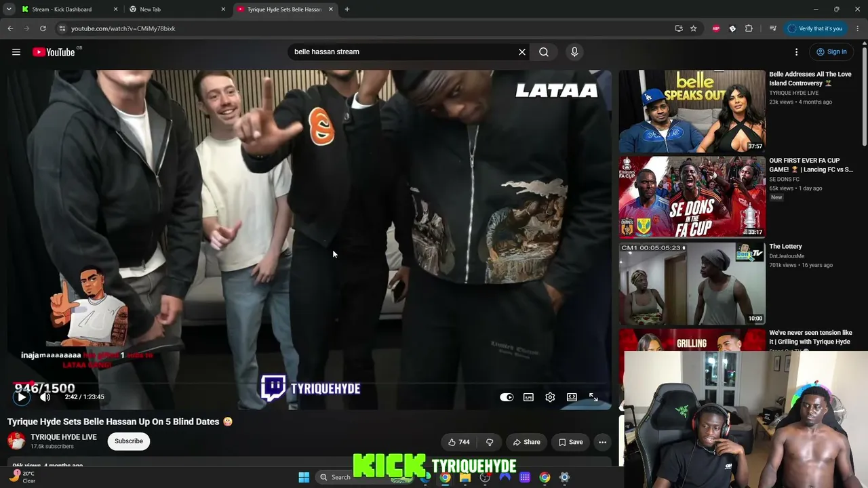Open The Lottery video thumbnail
The image size is (868, 488).
pos(692,283)
